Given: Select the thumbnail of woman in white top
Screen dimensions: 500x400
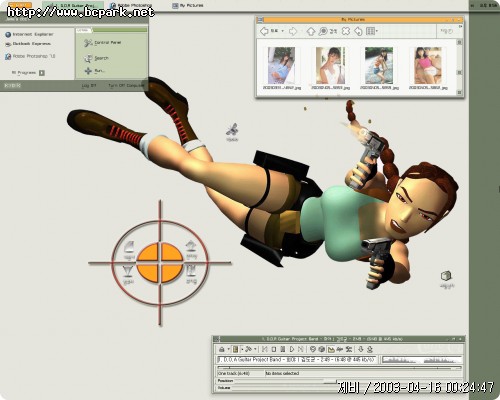Looking at the screenshot, I should (x=330, y=65).
